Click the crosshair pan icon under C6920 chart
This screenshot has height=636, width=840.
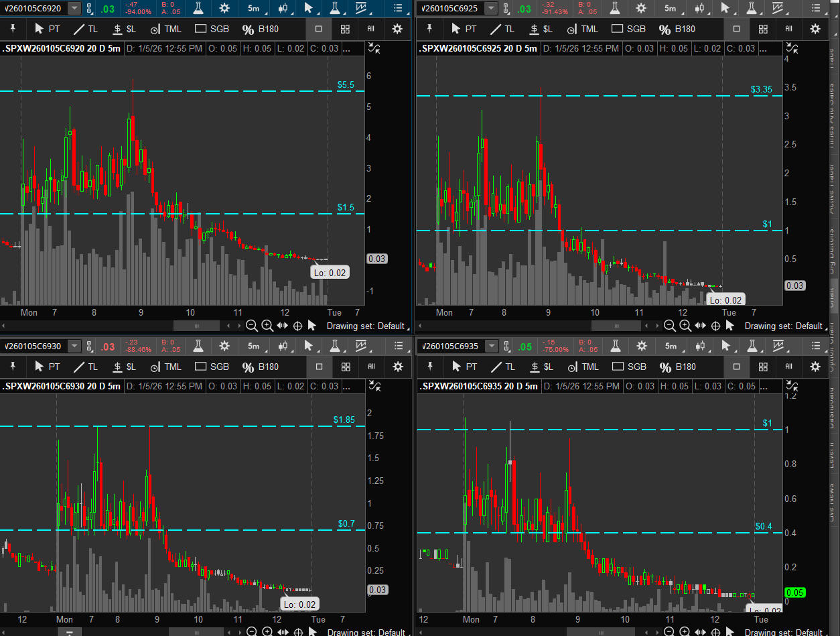297,326
